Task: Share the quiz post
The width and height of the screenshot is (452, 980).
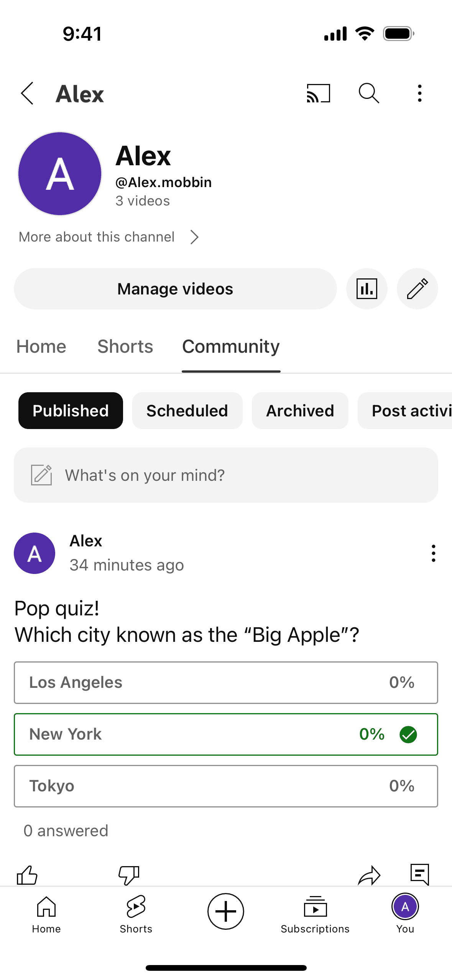Action: tap(369, 875)
